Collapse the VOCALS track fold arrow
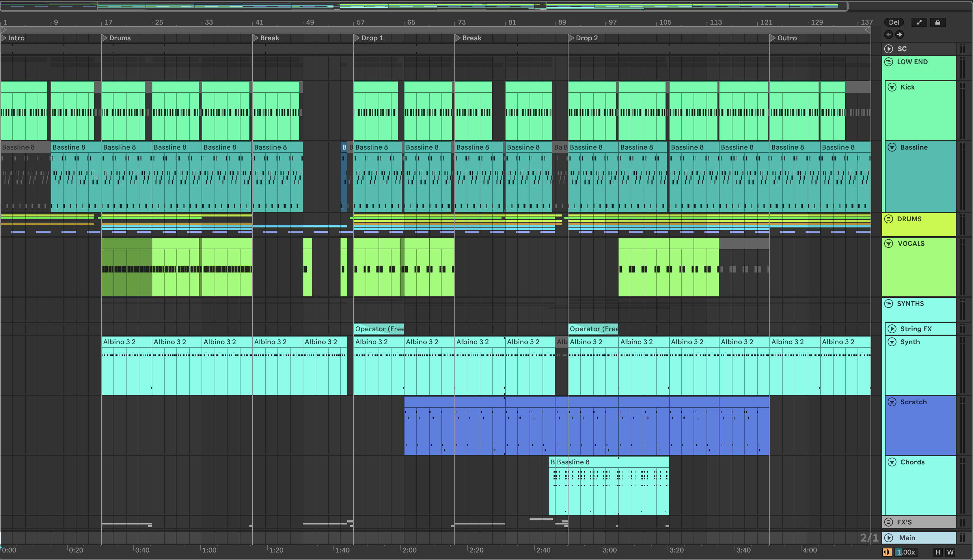 889,243
